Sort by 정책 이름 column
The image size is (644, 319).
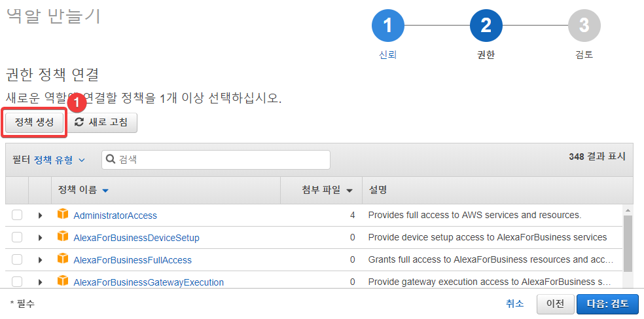pyautogui.click(x=83, y=190)
